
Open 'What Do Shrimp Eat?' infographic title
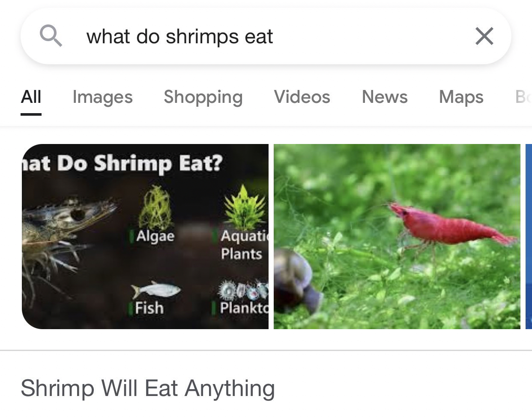(123, 164)
